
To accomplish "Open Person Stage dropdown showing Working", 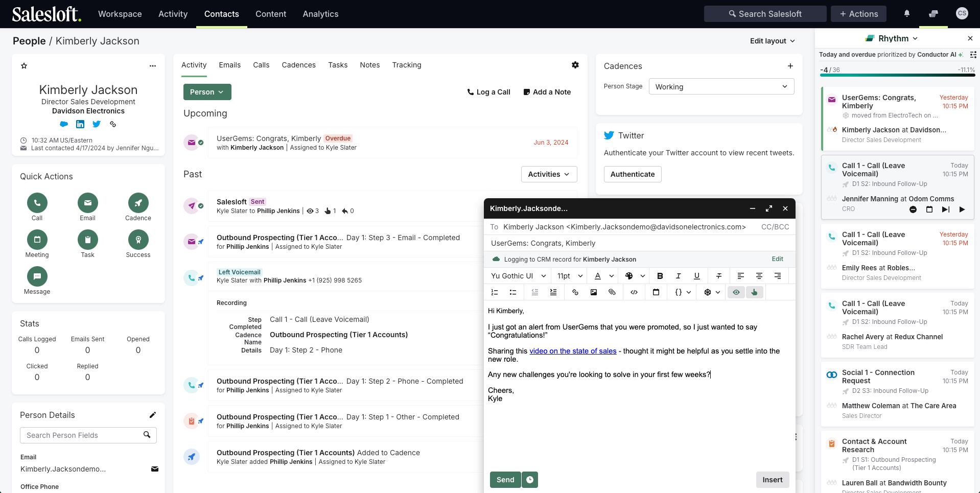I will [x=721, y=86].
